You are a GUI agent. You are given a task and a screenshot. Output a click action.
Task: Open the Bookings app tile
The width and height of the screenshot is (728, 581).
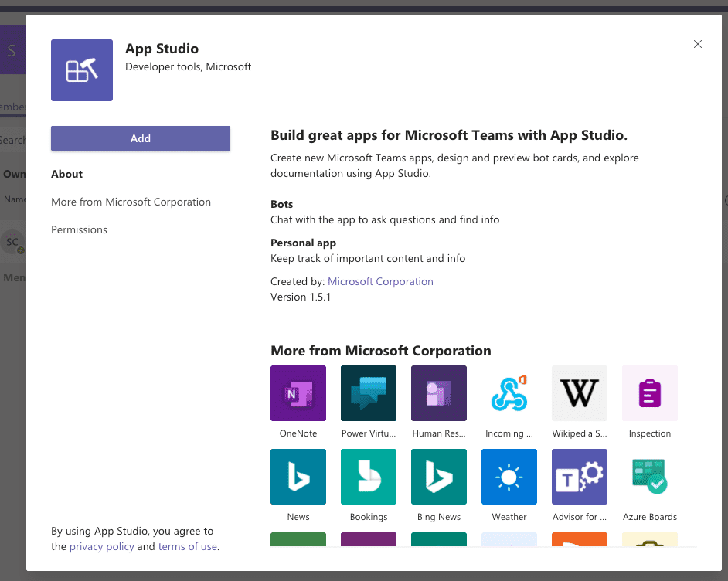click(x=369, y=477)
